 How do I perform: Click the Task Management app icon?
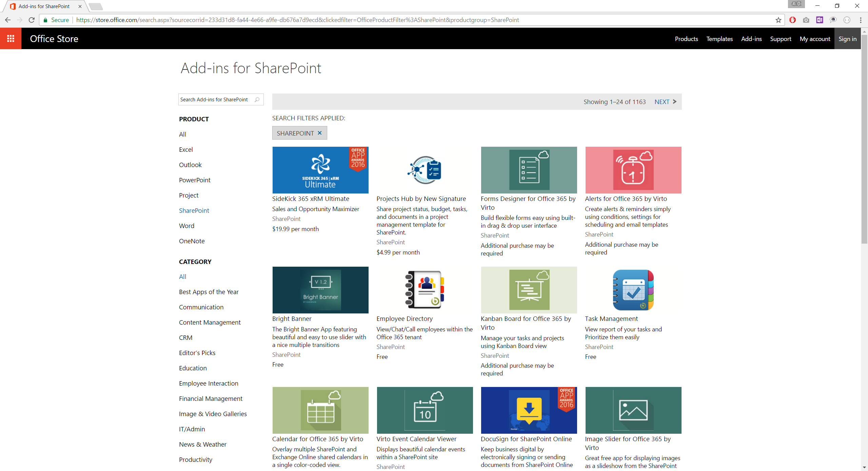(633, 289)
